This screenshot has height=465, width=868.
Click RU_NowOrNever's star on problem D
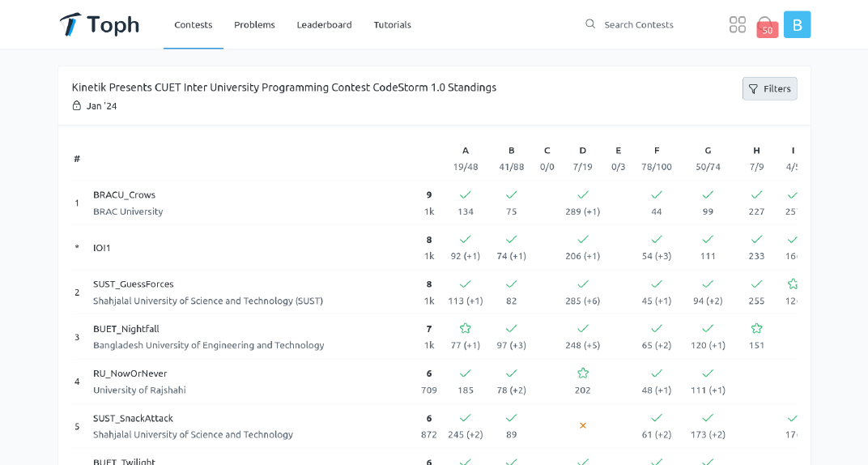583,373
